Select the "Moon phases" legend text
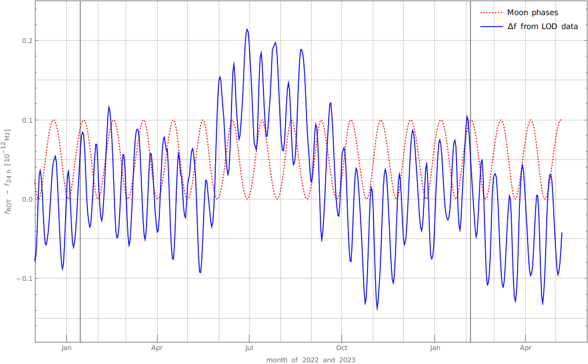The width and height of the screenshot is (588, 364). point(532,13)
